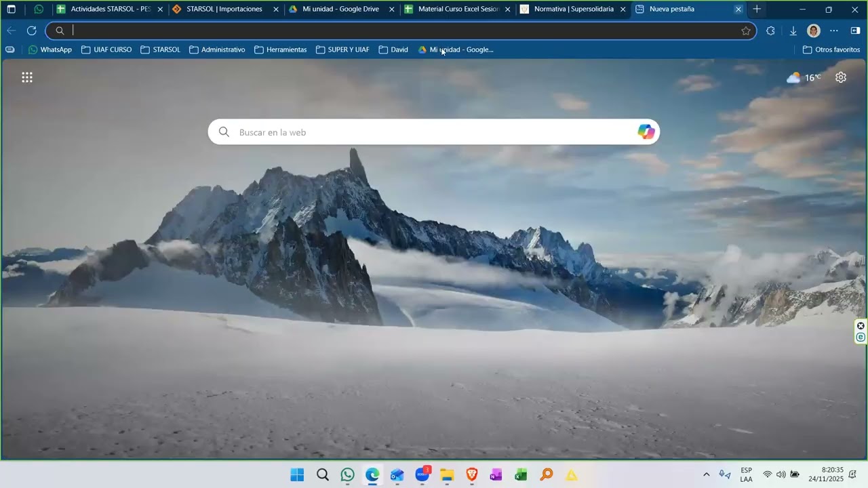Open the browser settings and more menu
The image size is (868, 488).
(834, 30)
